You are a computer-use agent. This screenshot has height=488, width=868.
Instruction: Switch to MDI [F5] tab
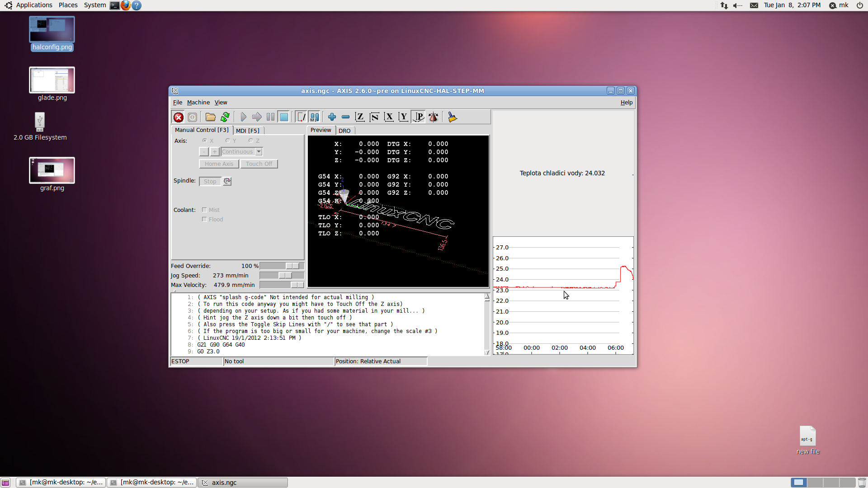tap(247, 131)
